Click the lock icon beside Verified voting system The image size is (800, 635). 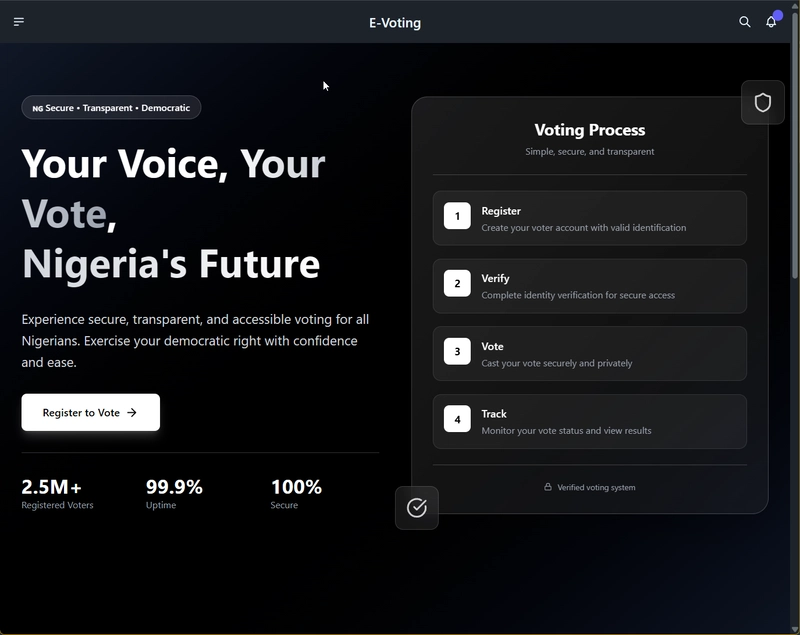(548, 487)
